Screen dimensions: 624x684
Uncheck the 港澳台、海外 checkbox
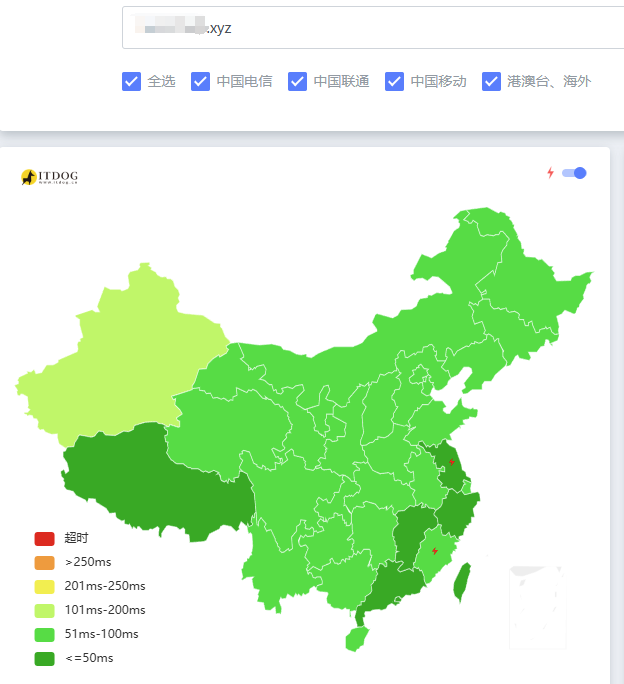491,82
